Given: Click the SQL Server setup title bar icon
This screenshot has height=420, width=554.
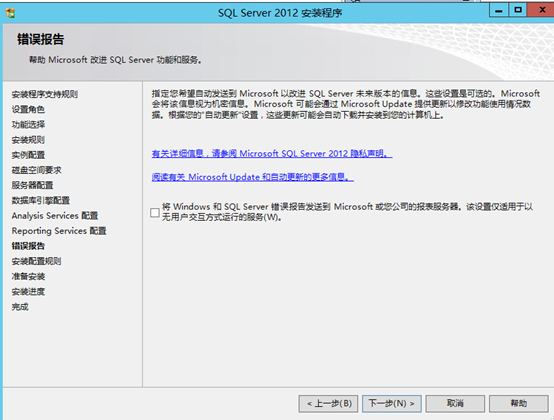Looking at the screenshot, I should pos(10,13).
